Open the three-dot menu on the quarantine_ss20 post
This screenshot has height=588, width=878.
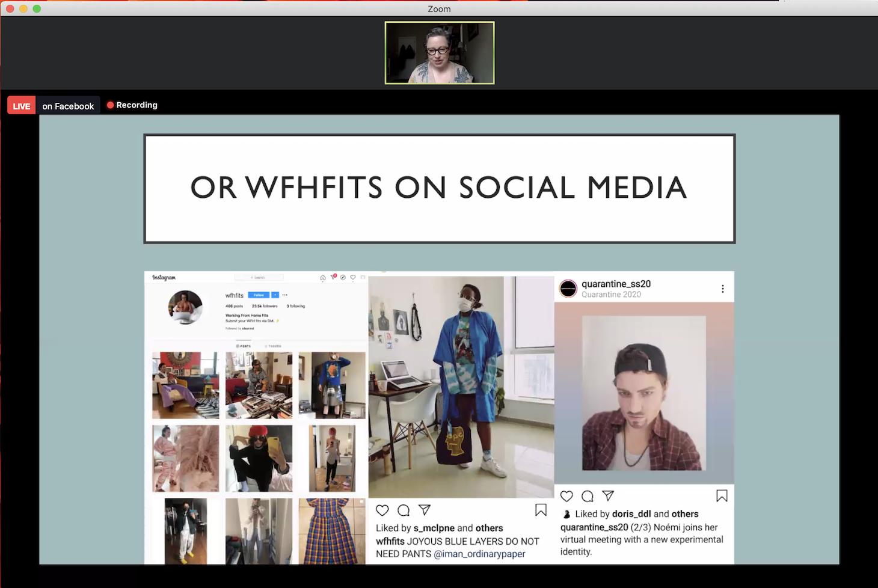(722, 289)
